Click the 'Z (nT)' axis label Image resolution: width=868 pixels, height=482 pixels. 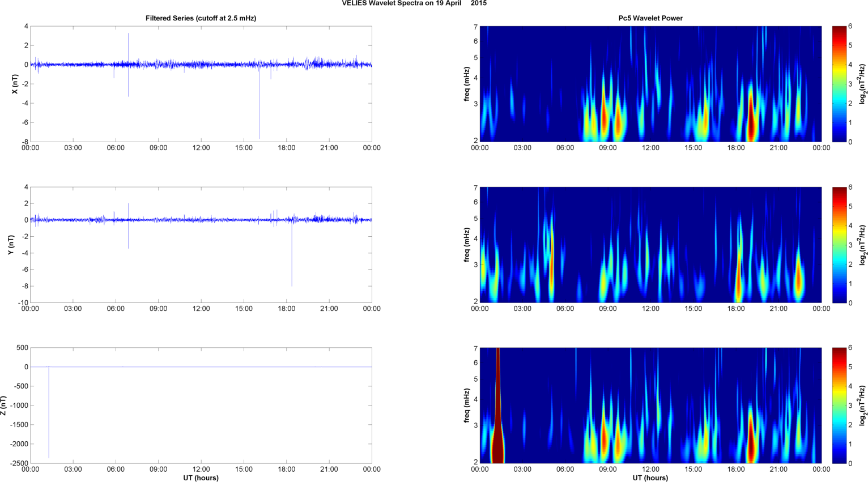3,406
